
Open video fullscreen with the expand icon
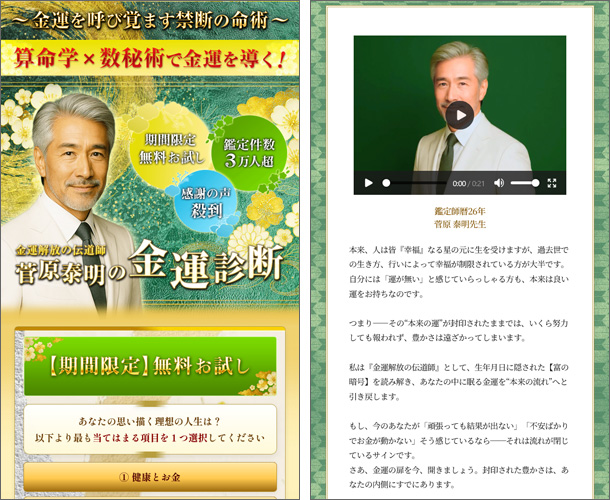point(552,183)
